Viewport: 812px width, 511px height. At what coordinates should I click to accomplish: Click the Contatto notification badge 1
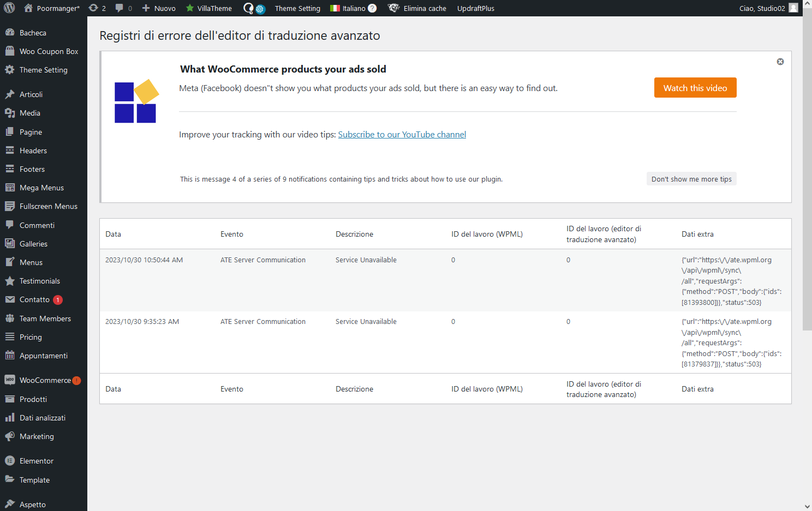58,300
